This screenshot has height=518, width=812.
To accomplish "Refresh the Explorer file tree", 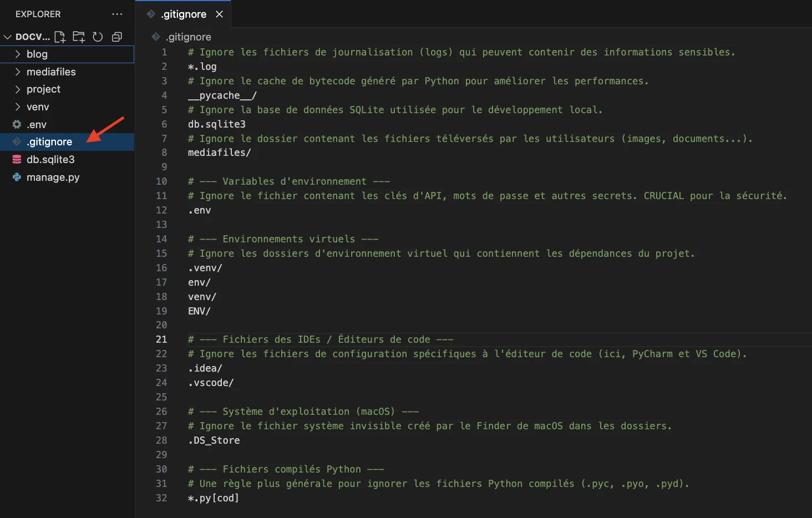I will point(98,37).
